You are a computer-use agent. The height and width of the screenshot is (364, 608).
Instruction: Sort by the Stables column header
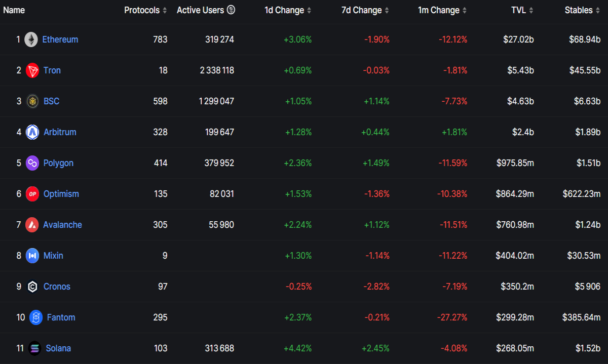(x=583, y=10)
